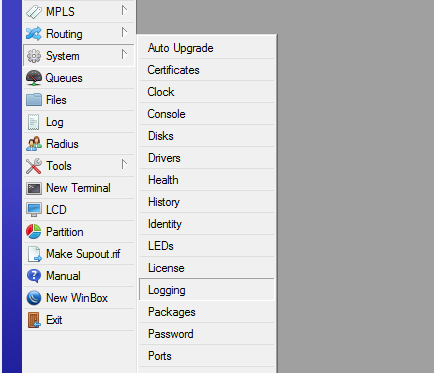
Task: Click the Log document icon
Action: pyautogui.click(x=33, y=122)
